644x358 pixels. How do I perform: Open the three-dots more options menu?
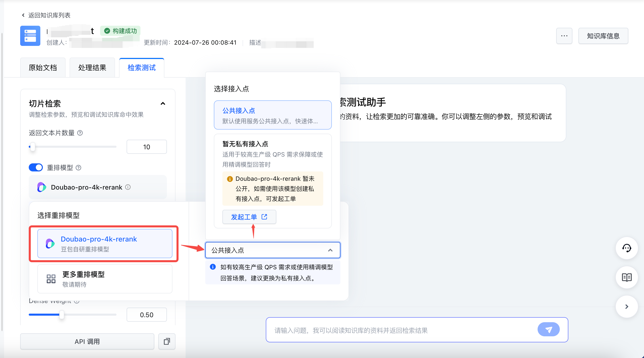[564, 36]
